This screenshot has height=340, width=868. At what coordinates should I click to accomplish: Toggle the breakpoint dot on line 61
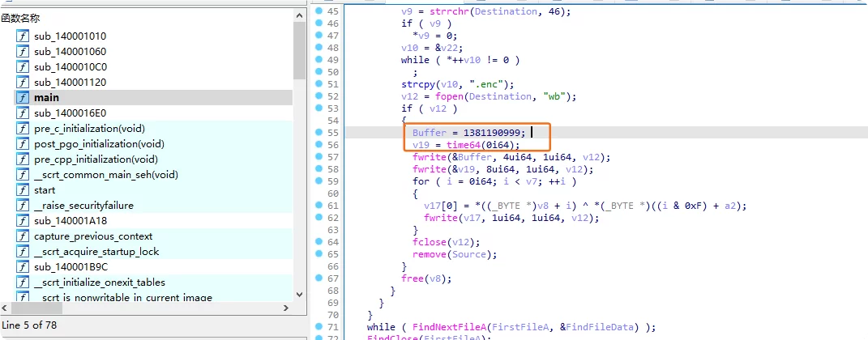[x=318, y=206]
